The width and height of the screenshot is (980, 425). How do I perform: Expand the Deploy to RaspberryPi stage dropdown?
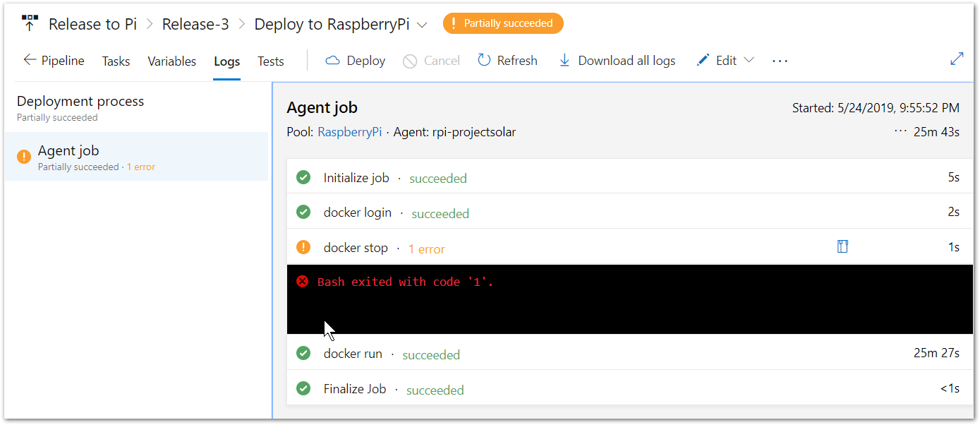422,25
